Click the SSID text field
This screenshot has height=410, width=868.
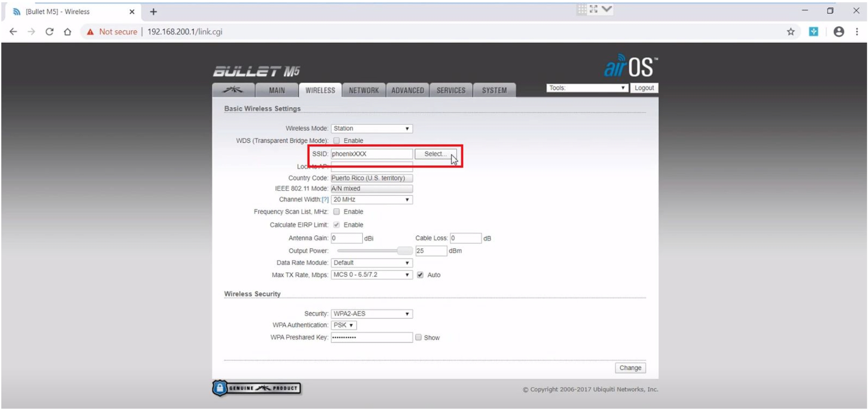[x=371, y=154]
